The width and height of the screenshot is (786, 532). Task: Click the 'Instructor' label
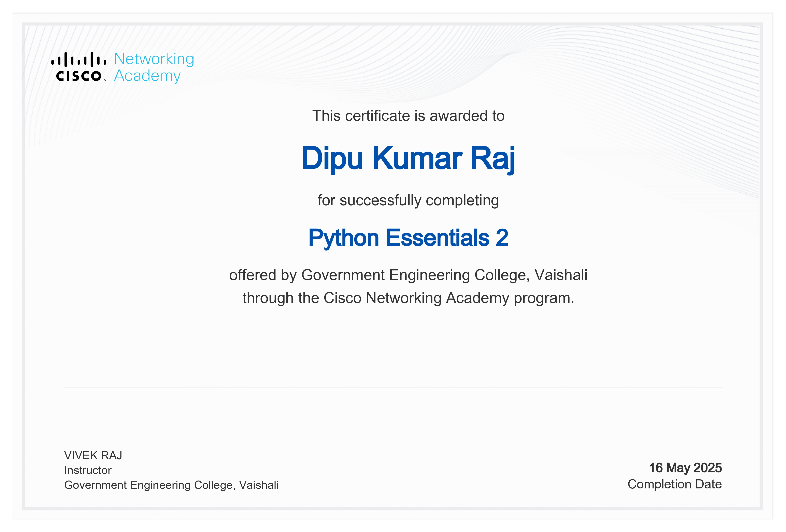[x=88, y=470]
